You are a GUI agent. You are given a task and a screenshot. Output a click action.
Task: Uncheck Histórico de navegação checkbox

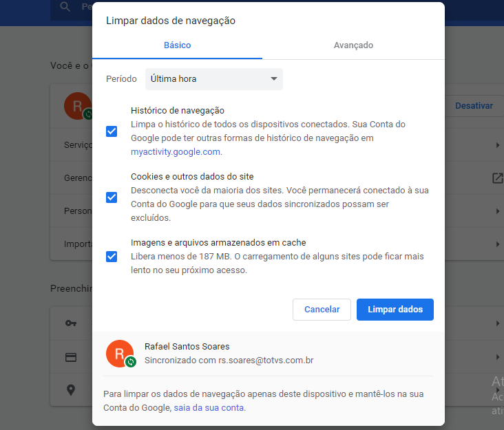(x=112, y=131)
